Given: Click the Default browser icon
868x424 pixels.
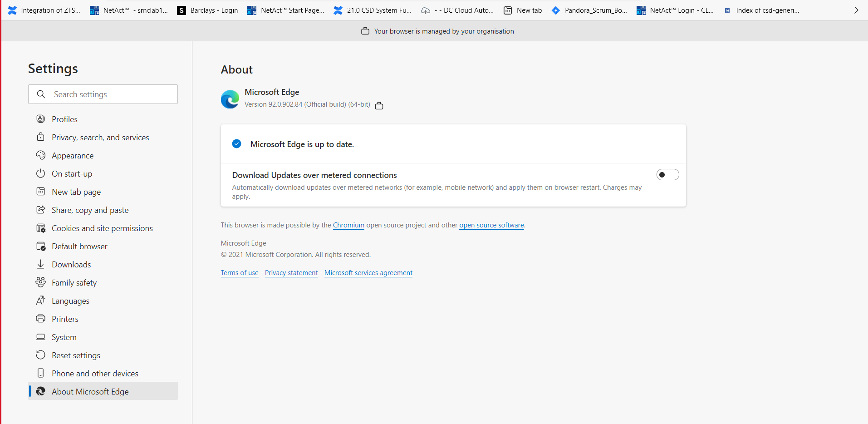Looking at the screenshot, I should pyautogui.click(x=41, y=246).
